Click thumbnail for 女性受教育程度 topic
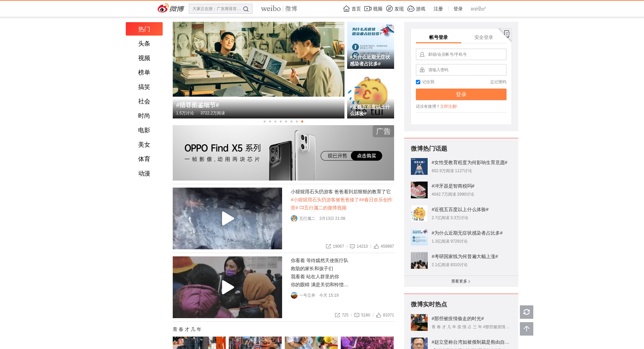The image size is (644, 349). coord(419,166)
